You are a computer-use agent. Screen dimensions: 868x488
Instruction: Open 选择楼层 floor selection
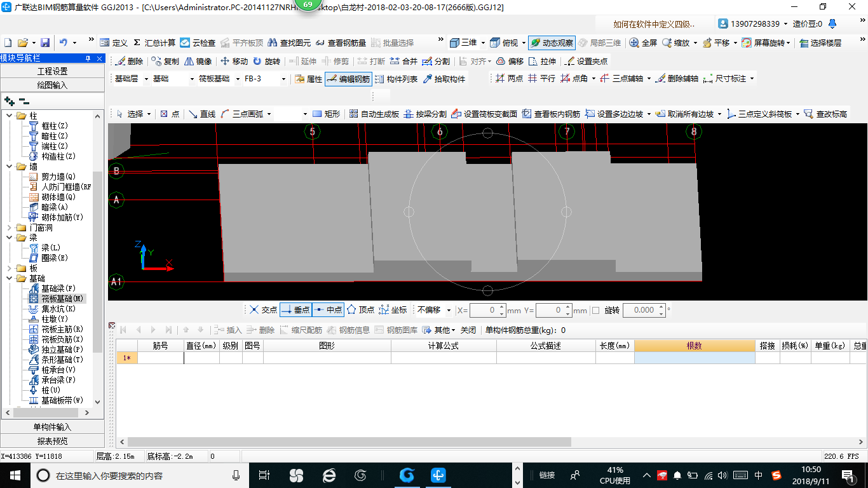(820, 43)
